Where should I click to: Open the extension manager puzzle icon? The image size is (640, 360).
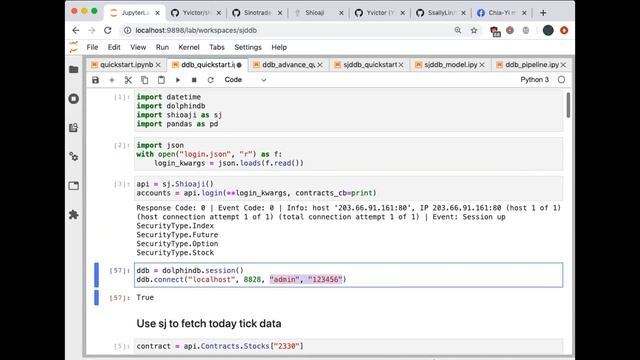(74, 215)
